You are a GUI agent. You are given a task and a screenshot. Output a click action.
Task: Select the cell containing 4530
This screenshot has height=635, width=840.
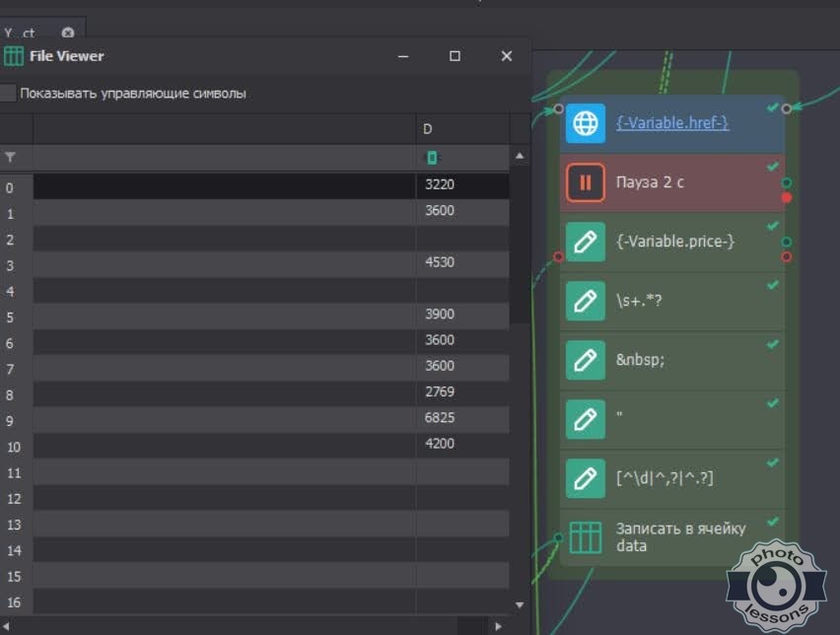461,263
